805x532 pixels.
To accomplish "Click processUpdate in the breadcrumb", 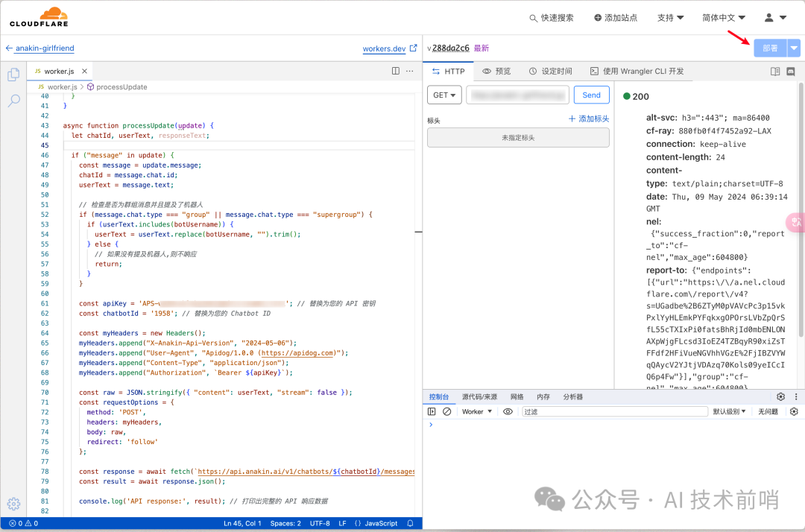I will click(121, 86).
